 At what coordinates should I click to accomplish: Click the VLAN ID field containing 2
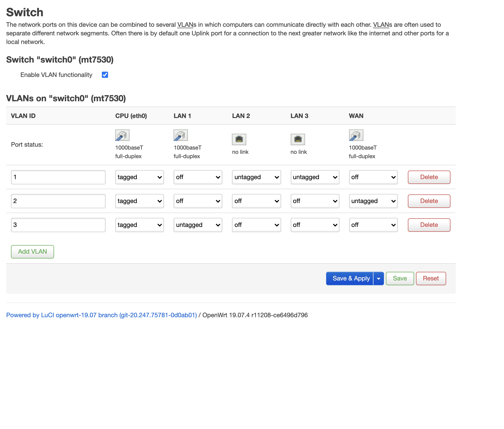(x=58, y=201)
